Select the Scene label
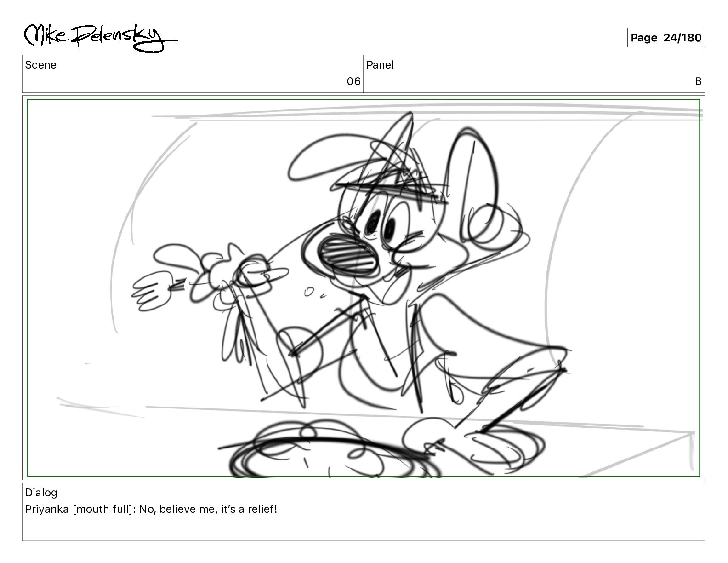Screen dimensions: 728x563 tap(40, 65)
